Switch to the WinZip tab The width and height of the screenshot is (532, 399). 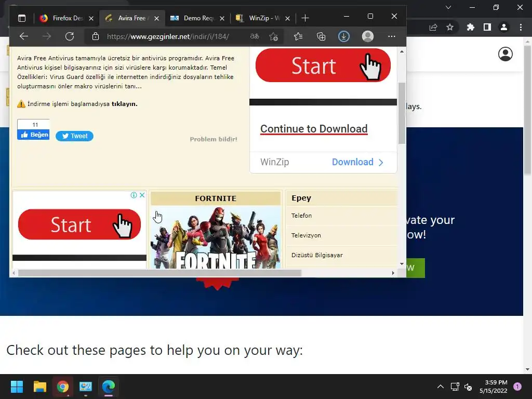[263, 18]
